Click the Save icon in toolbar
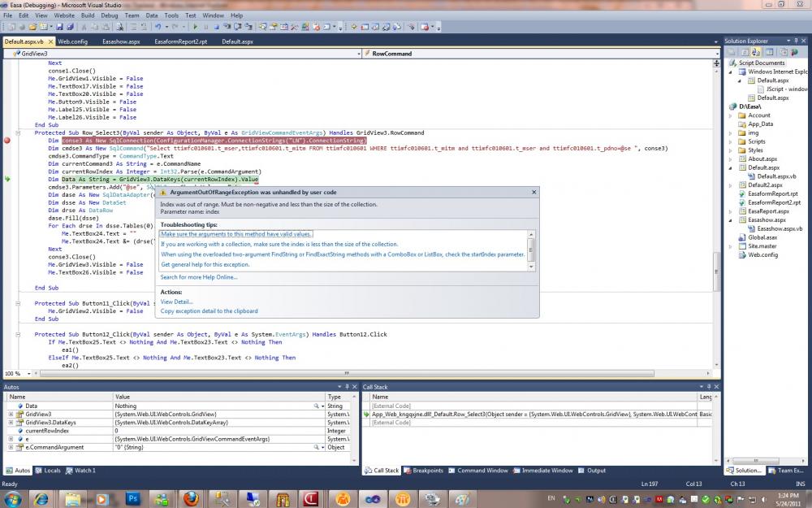The width and height of the screenshot is (812, 508). pyautogui.click(x=60, y=27)
